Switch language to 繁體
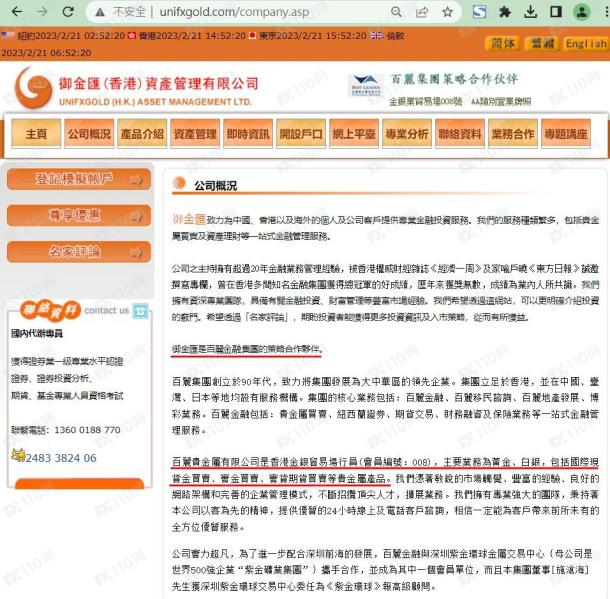Viewport: 610px width, 599px height. click(x=542, y=43)
